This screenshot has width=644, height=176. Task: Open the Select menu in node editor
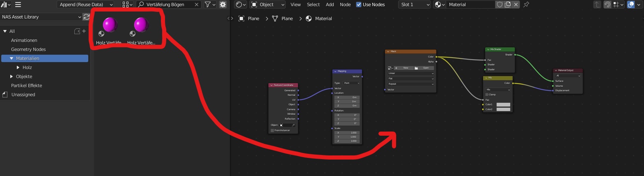313,5
